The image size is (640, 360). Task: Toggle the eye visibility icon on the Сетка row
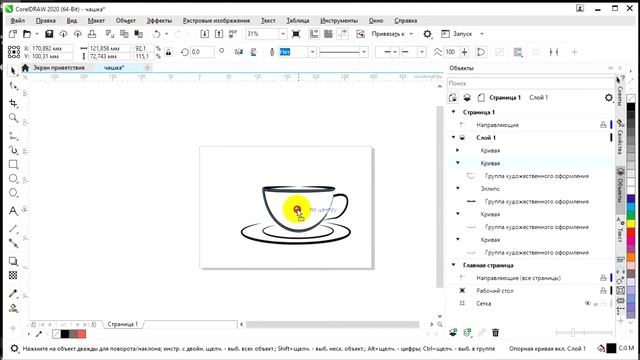588,303
